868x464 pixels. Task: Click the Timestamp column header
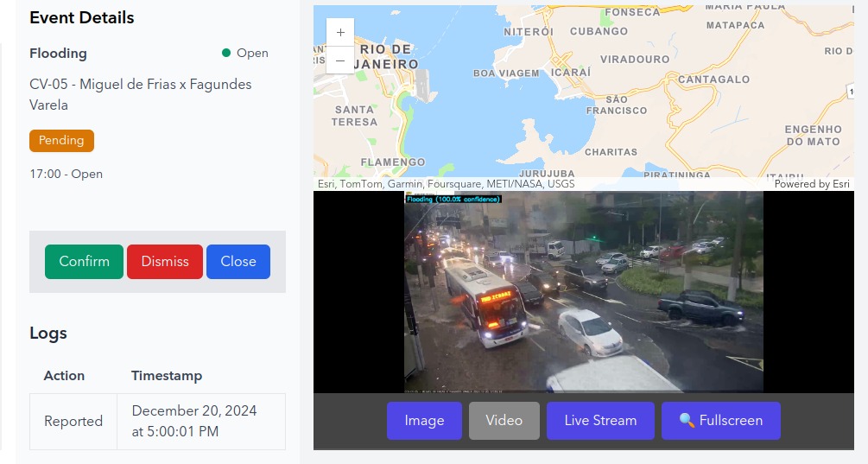167,375
